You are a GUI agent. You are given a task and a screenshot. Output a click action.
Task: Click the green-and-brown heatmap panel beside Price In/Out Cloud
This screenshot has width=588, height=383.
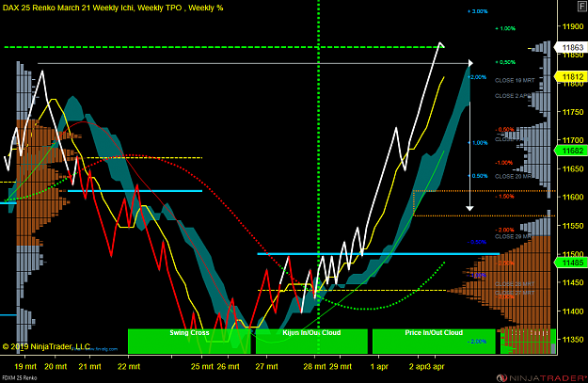[x=529, y=341]
